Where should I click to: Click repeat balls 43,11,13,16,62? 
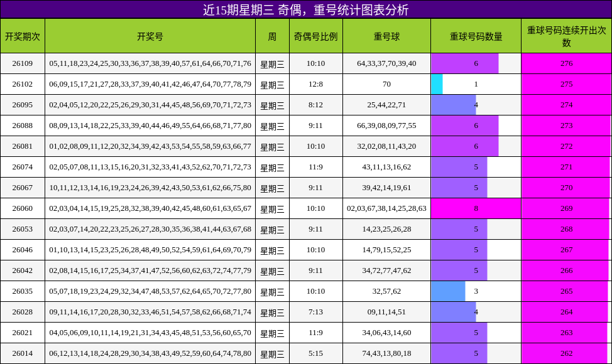(387, 166)
